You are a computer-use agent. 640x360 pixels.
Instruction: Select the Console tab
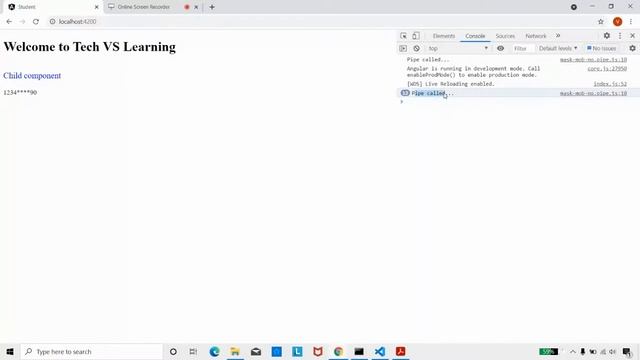click(x=475, y=36)
